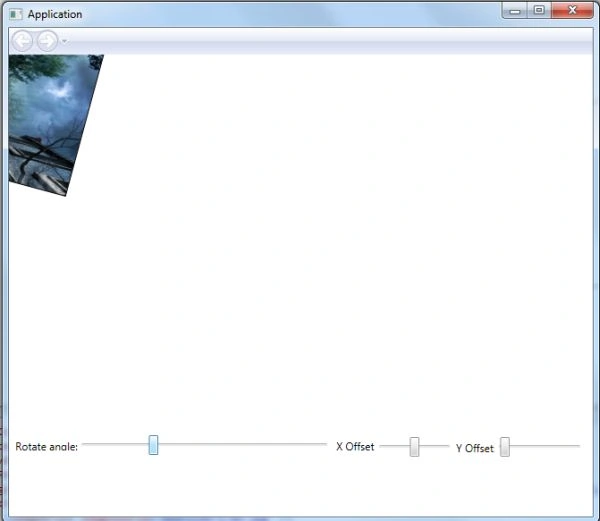
Task: Minimize the Application window
Action: pos(515,11)
